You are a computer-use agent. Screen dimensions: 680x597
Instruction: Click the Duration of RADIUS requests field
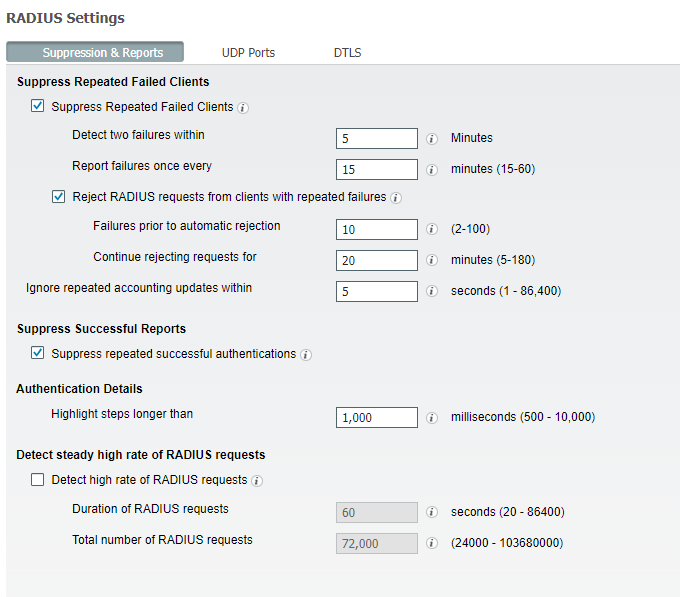click(377, 512)
